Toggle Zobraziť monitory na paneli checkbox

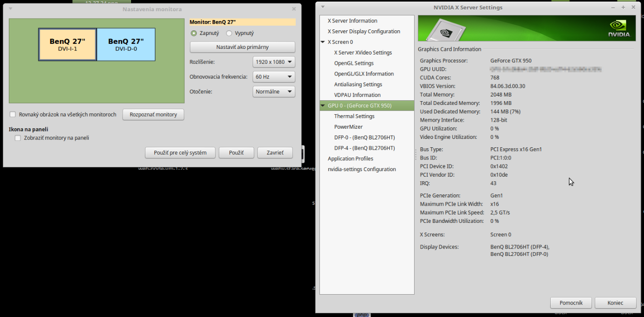(18, 138)
